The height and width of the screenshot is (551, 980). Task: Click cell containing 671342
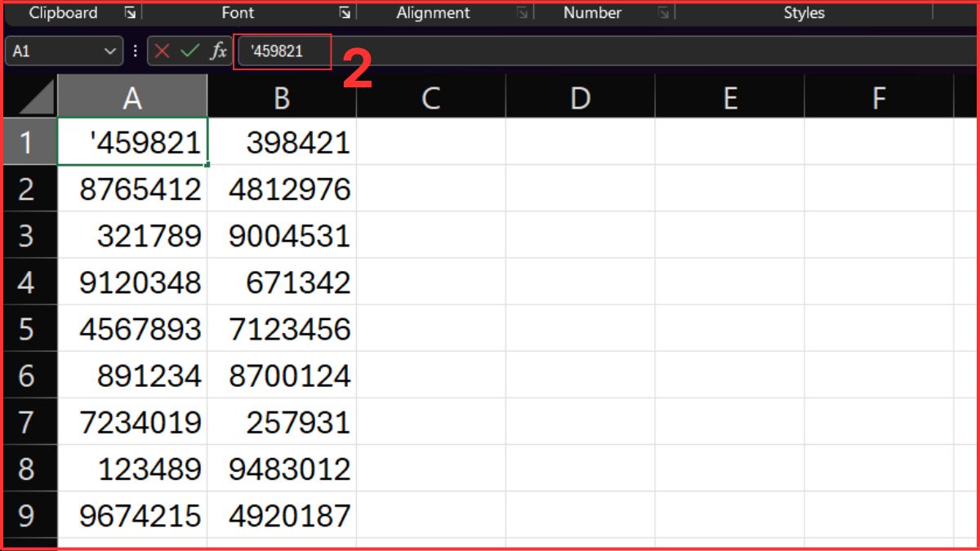[282, 282]
